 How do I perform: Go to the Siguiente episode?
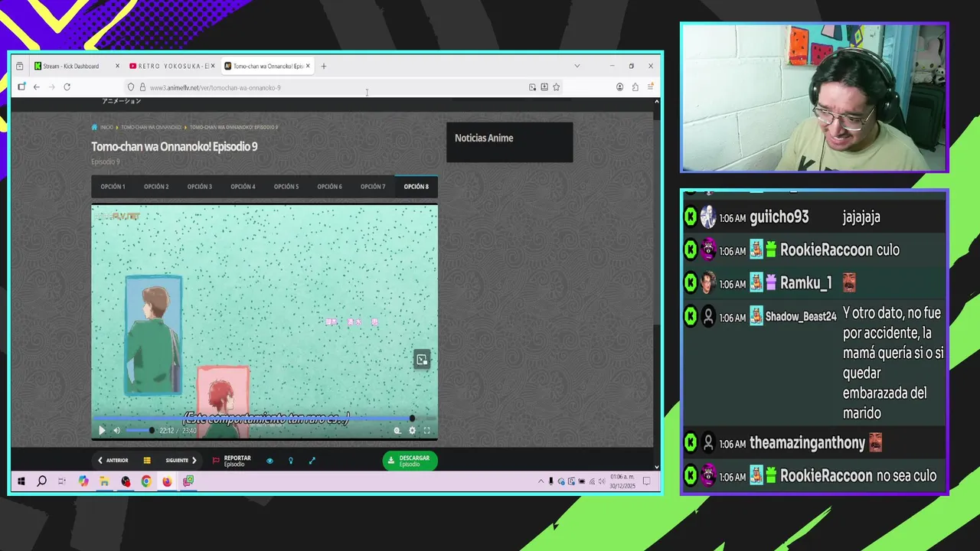click(x=181, y=461)
